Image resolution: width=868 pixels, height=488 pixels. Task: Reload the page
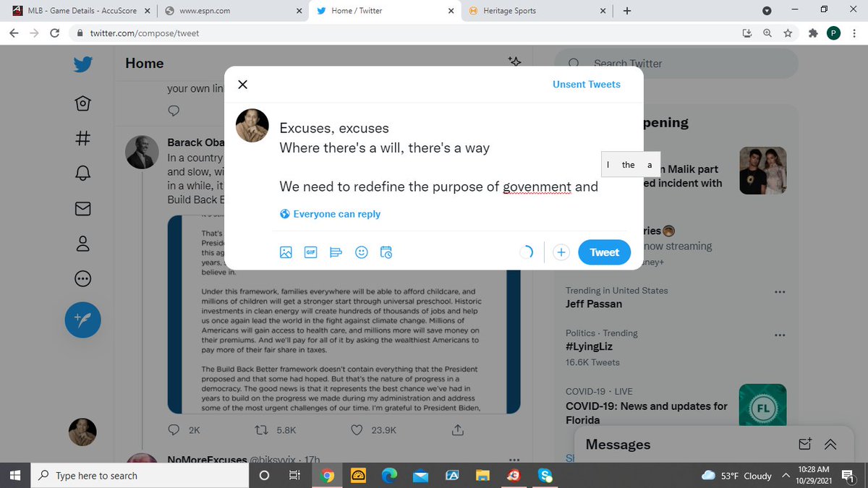click(54, 33)
